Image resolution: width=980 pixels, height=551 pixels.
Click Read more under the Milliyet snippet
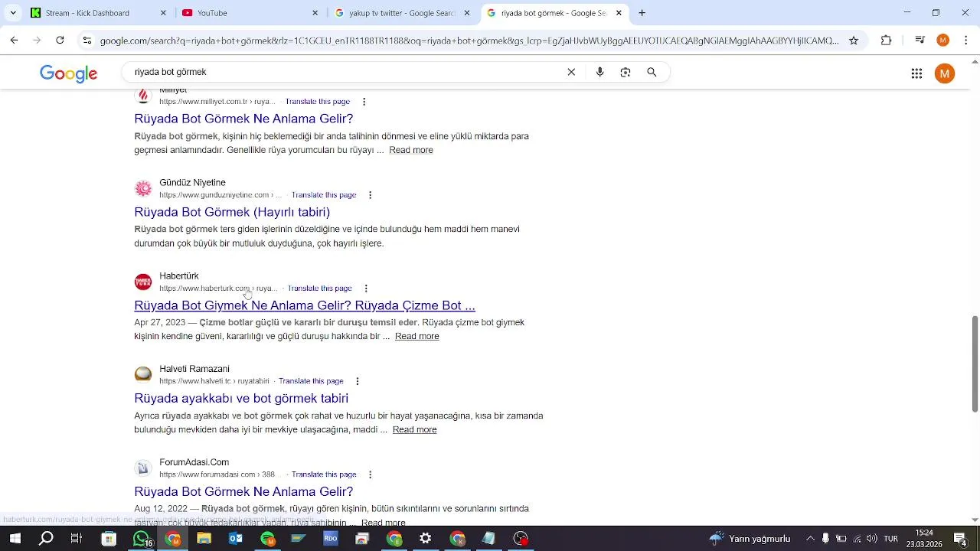(x=411, y=150)
